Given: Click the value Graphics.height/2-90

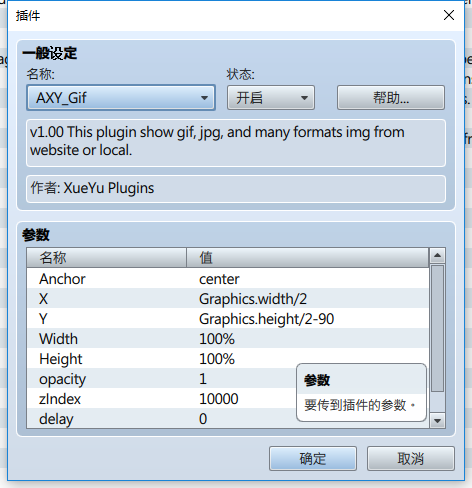Looking at the screenshot, I should pyautogui.click(x=266, y=319).
